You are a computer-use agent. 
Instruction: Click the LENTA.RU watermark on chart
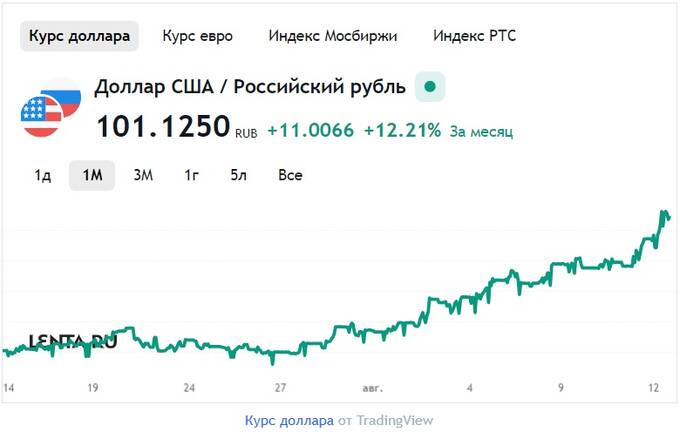pos(73,342)
